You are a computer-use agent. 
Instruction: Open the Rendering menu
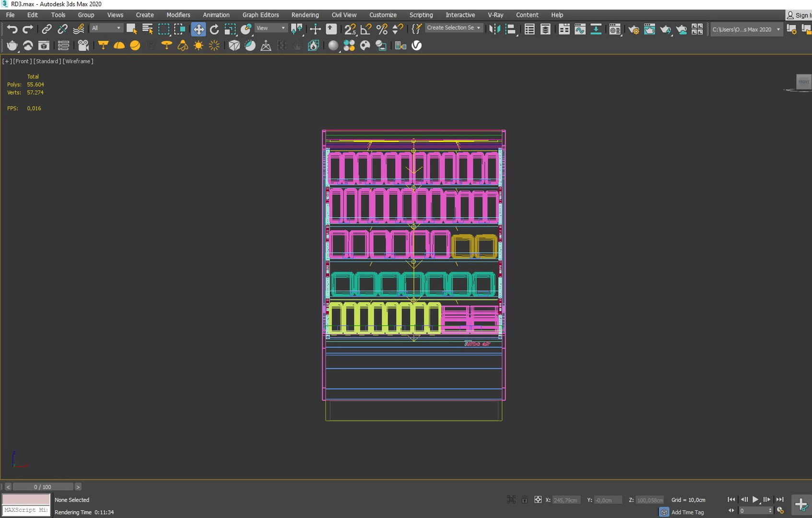[x=305, y=15]
